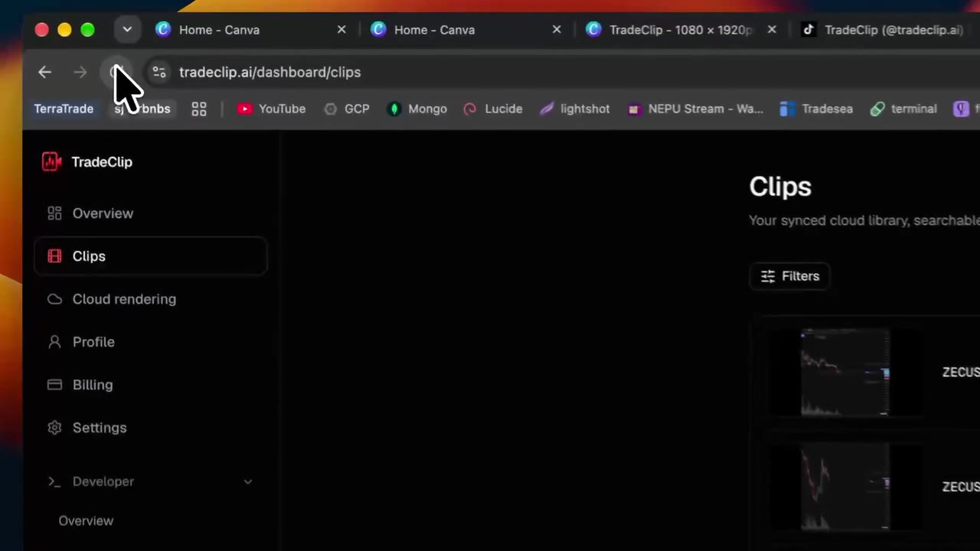Click the YouTube bookmark favicon

click(x=244, y=109)
